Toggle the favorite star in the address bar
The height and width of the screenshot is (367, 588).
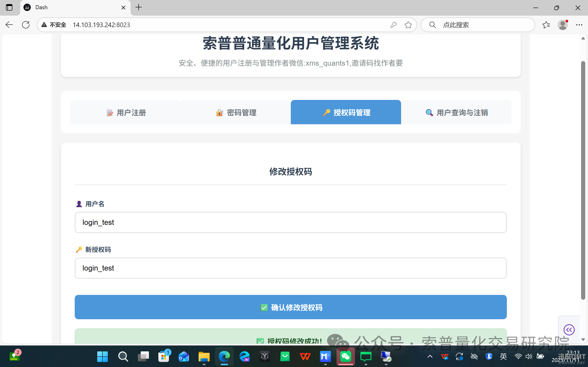pyautogui.click(x=408, y=25)
